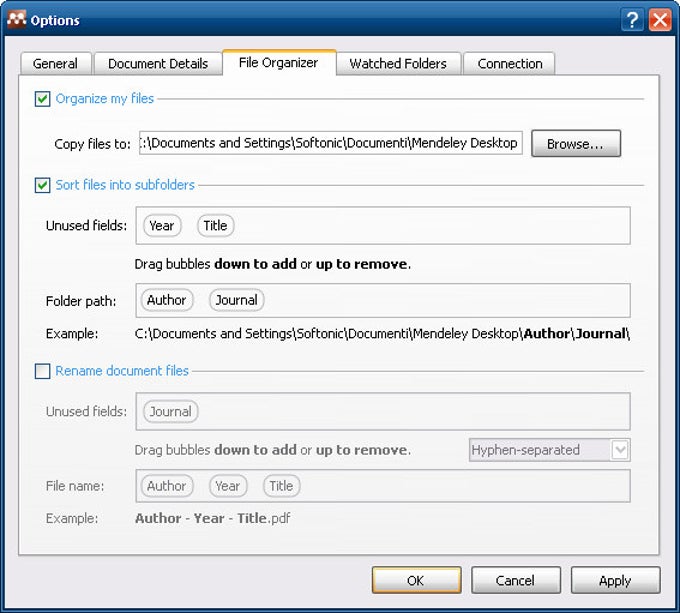Switch to the General tab
Viewport: 680px width, 613px height.
point(56,63)
